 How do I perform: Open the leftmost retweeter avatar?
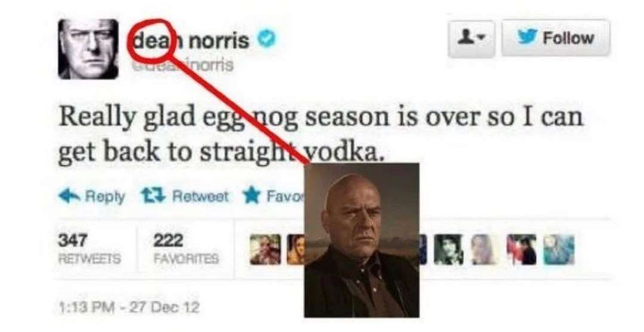(x=266, y=250)
